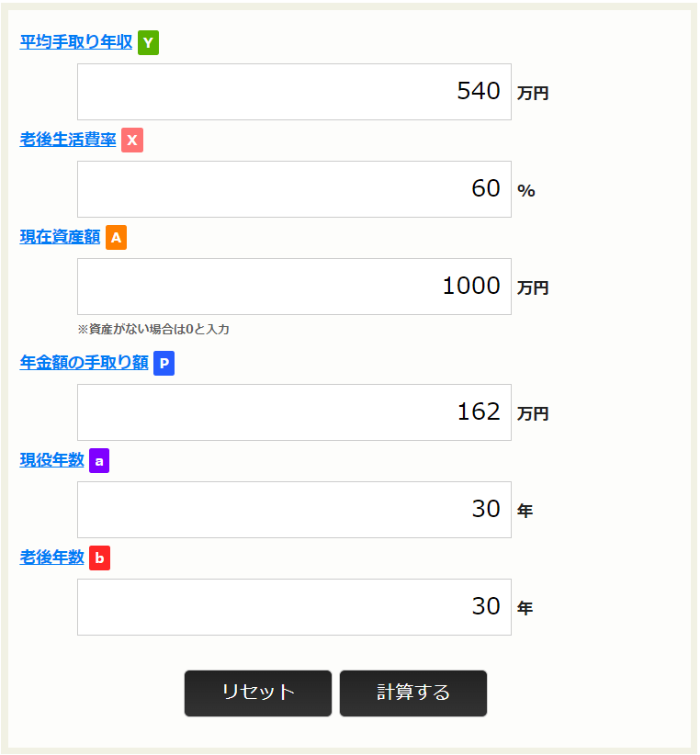Open the 年金額の手取り額 link
The height and width of the screenshot is (755, 700).
coord(84,363)
